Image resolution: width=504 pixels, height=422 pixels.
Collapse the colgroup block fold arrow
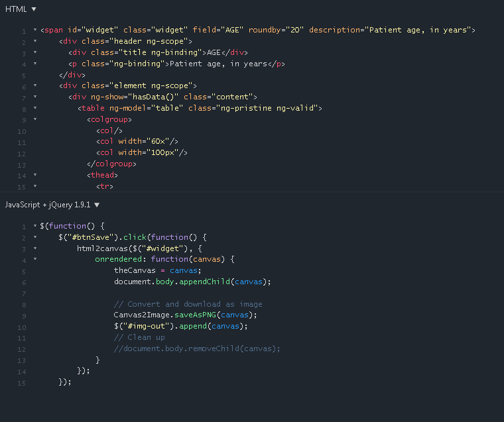pyautogui.click(x=35, y=119)
